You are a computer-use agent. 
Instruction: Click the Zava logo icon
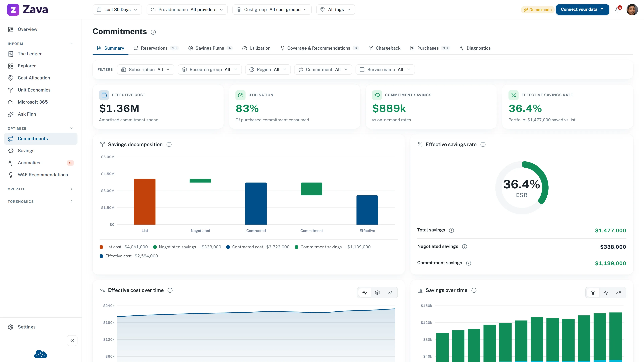[13, 10]
